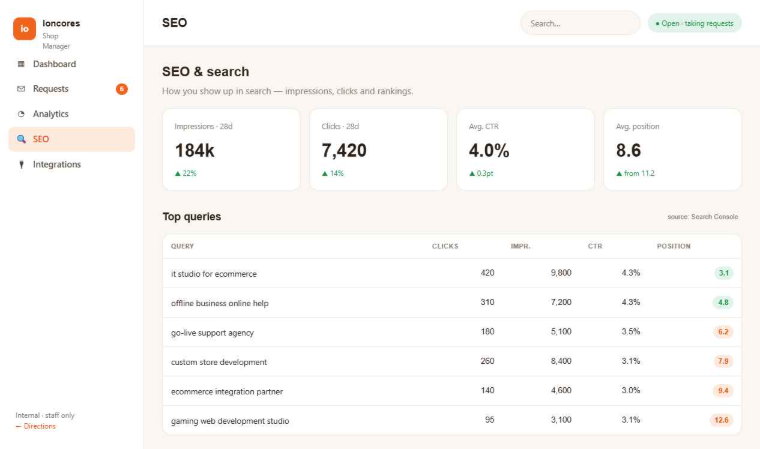Sort by CTR column header
The image size is (760, 449).
595,246
